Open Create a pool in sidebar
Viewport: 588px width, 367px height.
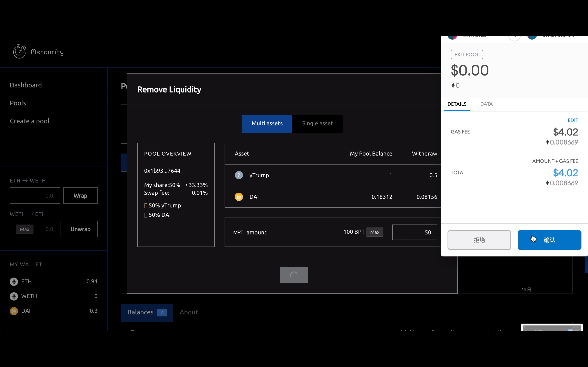click(30, 121)
